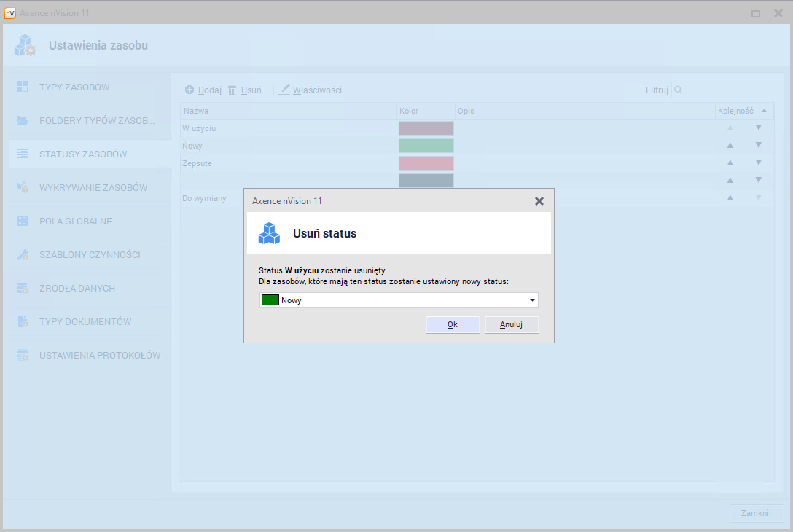This screenshot has height=532, width=793.
Task: Confirm status deletion with Ok button
Action: click(x=453, y=324)
